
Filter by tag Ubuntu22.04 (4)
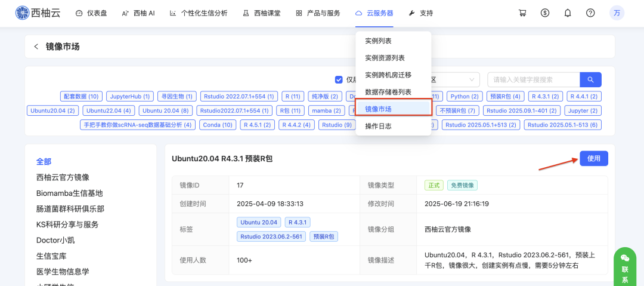tap(109, 110)
